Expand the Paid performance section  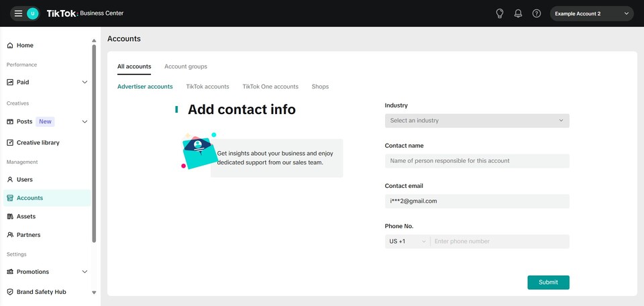pos(85,83)
